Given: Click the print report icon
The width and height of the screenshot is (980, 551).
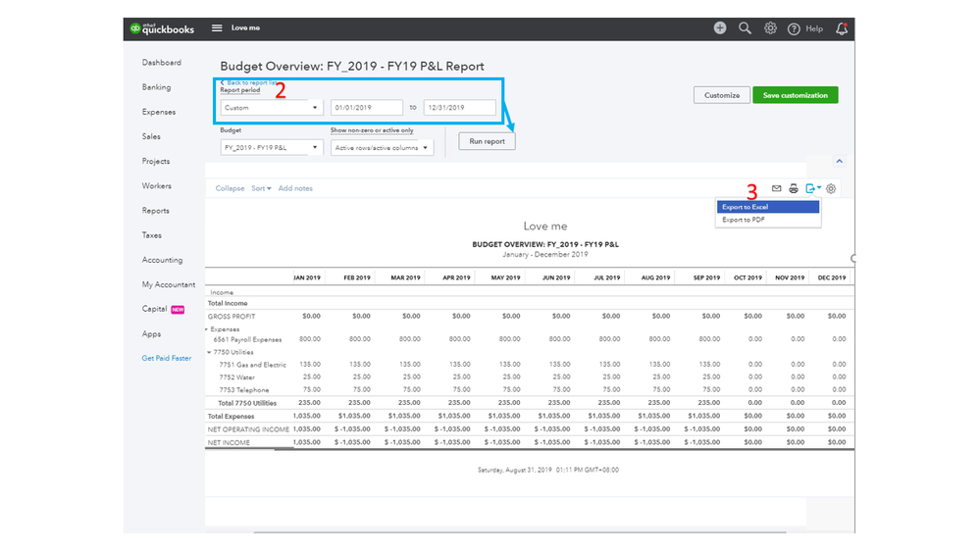Looking at the screenshot, I should [793, 188].
